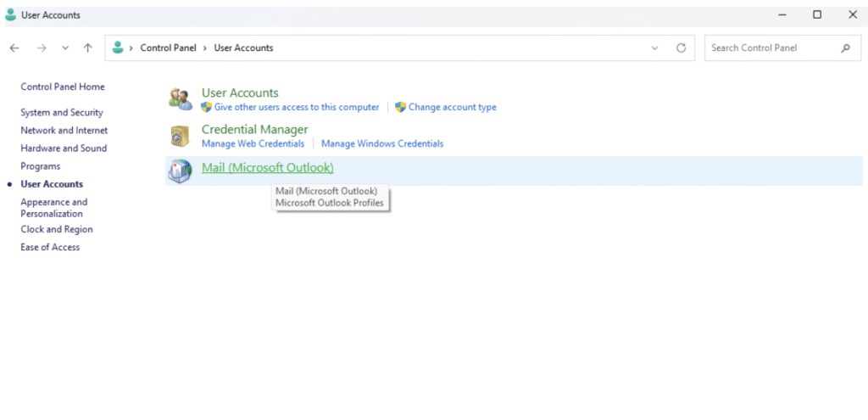This screenshot has width=868, height=420.
Task: Open Control Panel Home
Action: point(63,87)
